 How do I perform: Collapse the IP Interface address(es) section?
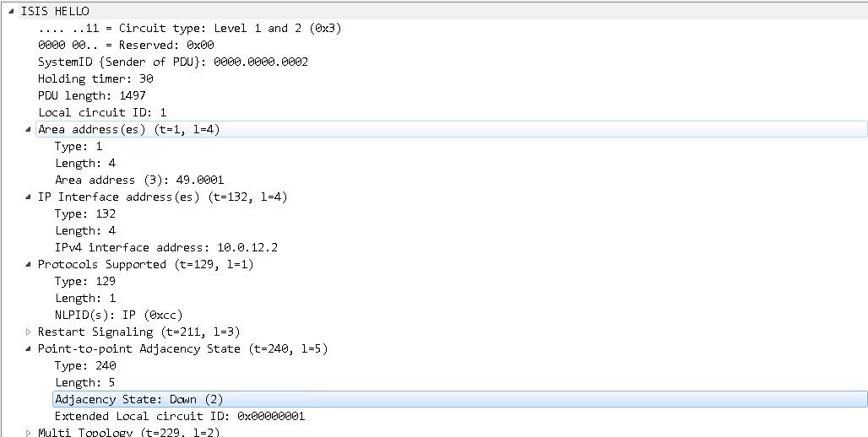[30, 197]
